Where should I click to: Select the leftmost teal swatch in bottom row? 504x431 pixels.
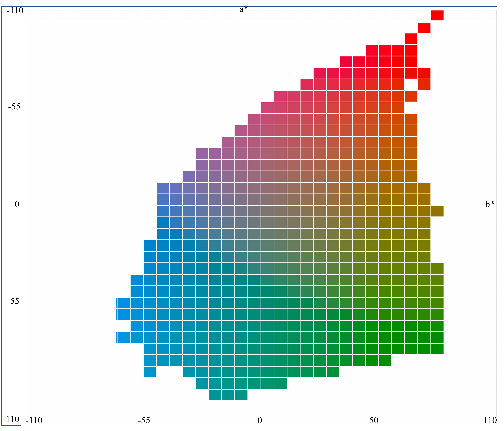pyautogui.click(x=215, y=395)
